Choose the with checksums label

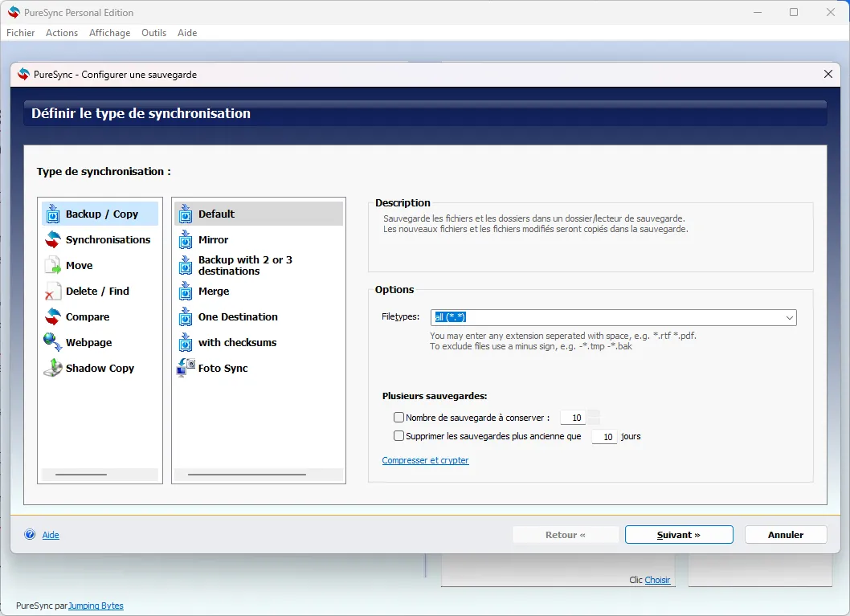click(238, 342)
